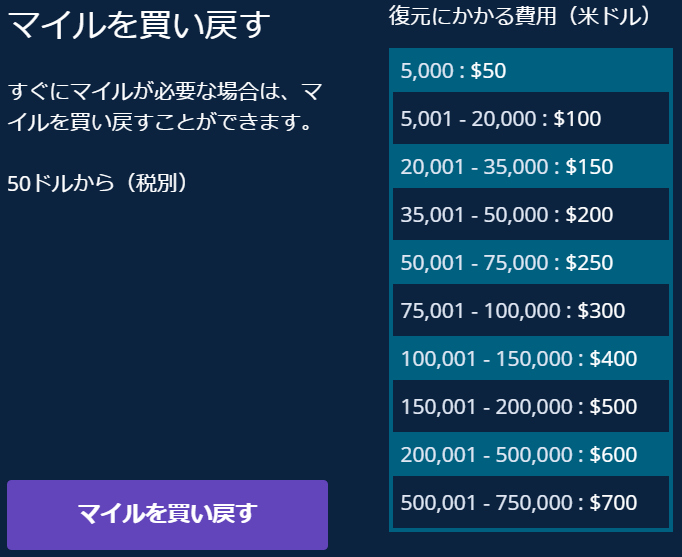Select the 150,001 - 200,000 : $500 row
The image size is (682, 557).
[x=518, y=407]
